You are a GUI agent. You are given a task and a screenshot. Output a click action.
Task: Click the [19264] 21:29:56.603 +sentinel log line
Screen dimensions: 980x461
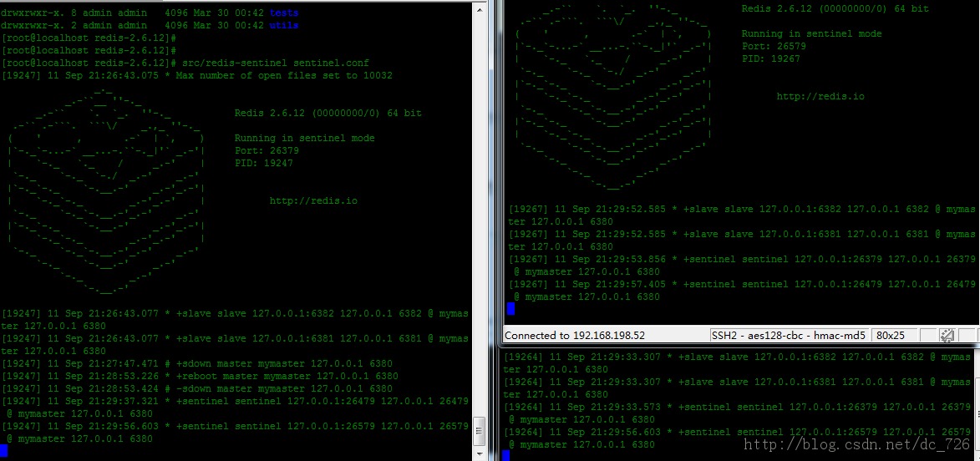point(737,438)
